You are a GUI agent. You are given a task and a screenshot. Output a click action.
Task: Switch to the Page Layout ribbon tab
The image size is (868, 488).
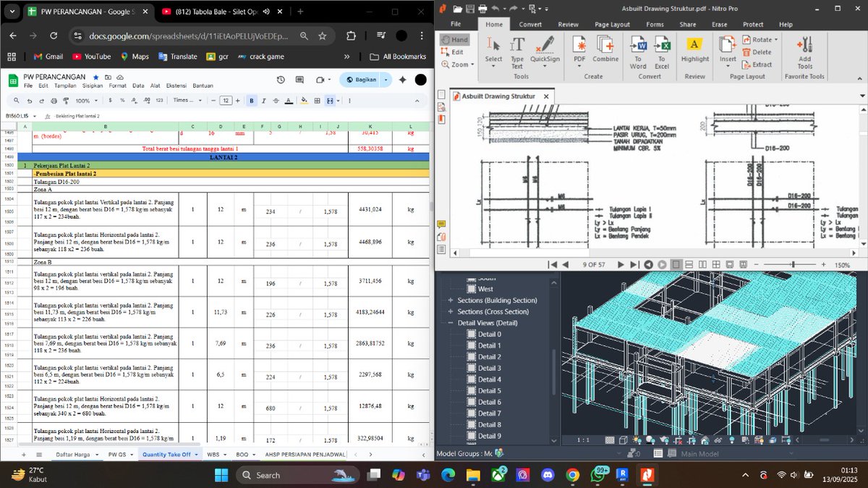pos(612,24)
